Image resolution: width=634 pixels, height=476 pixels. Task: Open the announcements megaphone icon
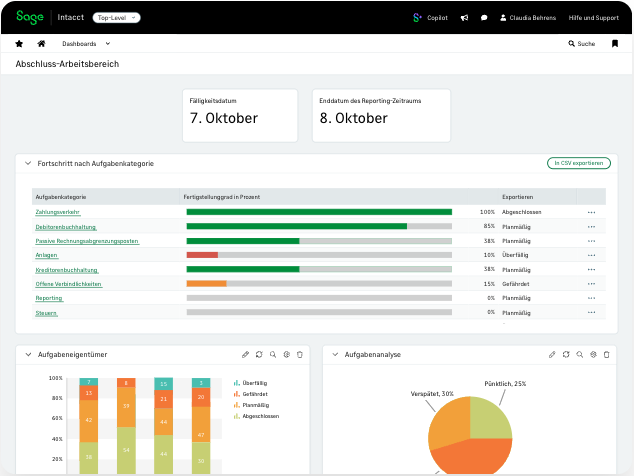point(465,18)
